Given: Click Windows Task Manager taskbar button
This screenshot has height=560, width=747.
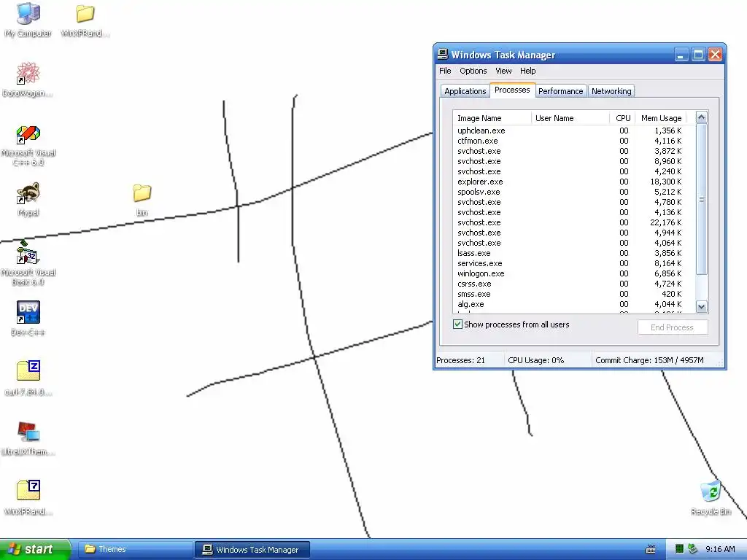Looking at the screenshot, I should point(252,550).
